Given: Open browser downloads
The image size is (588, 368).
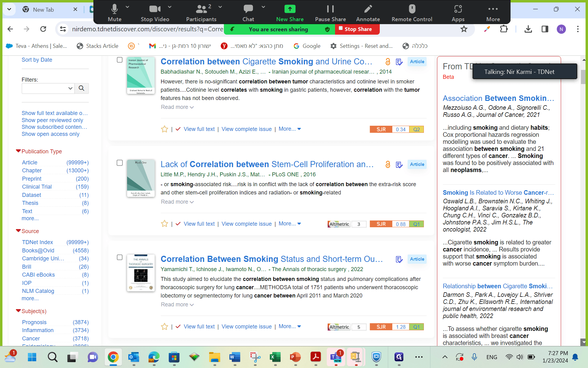Looking at the screenshot, I should coord(528,29).
